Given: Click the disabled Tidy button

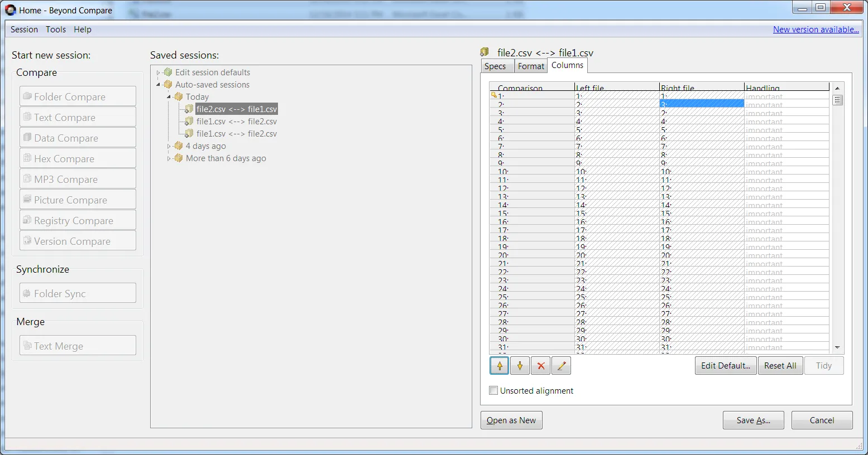Looking at the screenshot, I should click(824, 366).
